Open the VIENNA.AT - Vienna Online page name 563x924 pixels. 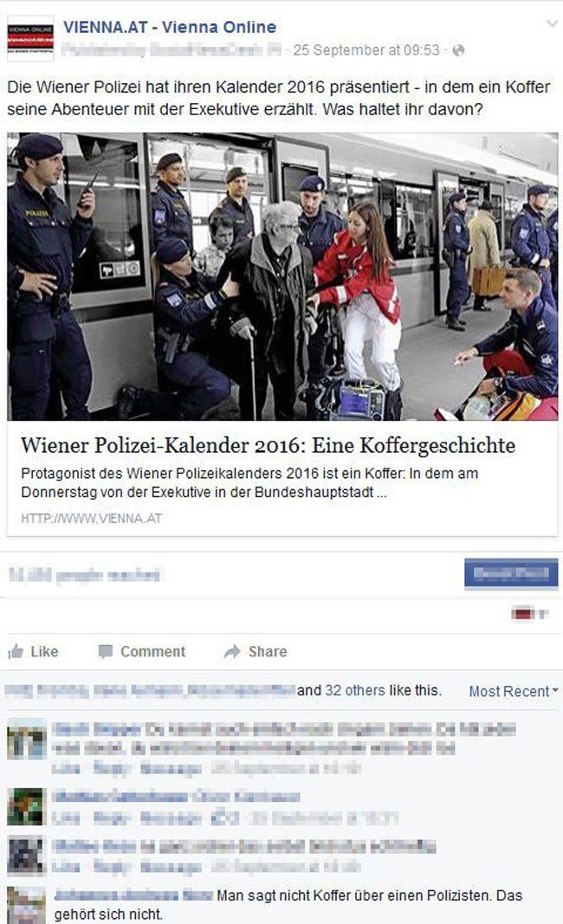tap(170, 27)
